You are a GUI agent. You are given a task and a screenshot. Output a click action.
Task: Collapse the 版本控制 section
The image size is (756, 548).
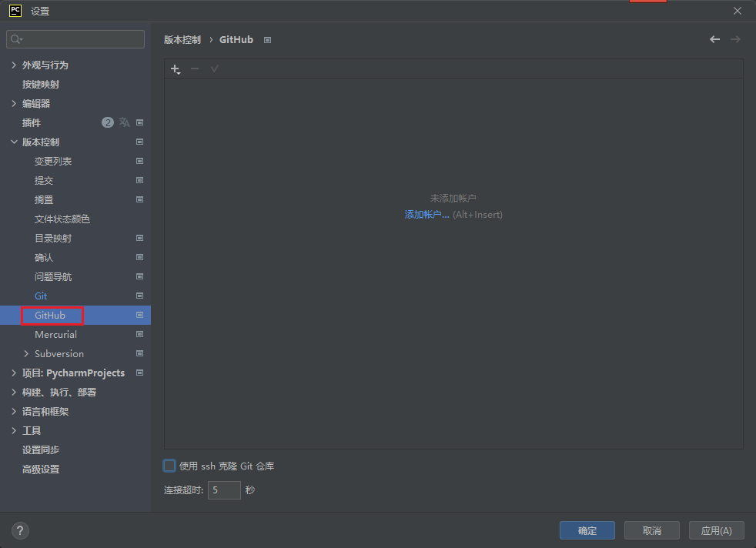click(x=14, y=142)
